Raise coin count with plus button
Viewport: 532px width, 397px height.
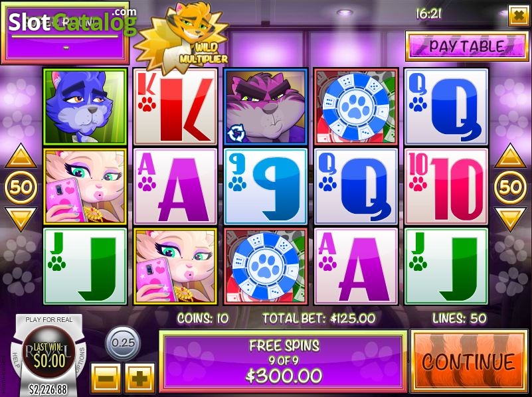(x=139, y=378)
